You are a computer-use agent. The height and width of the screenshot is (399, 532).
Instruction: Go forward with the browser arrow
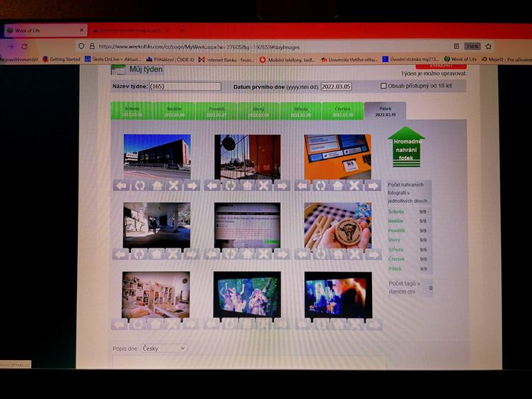11,47
